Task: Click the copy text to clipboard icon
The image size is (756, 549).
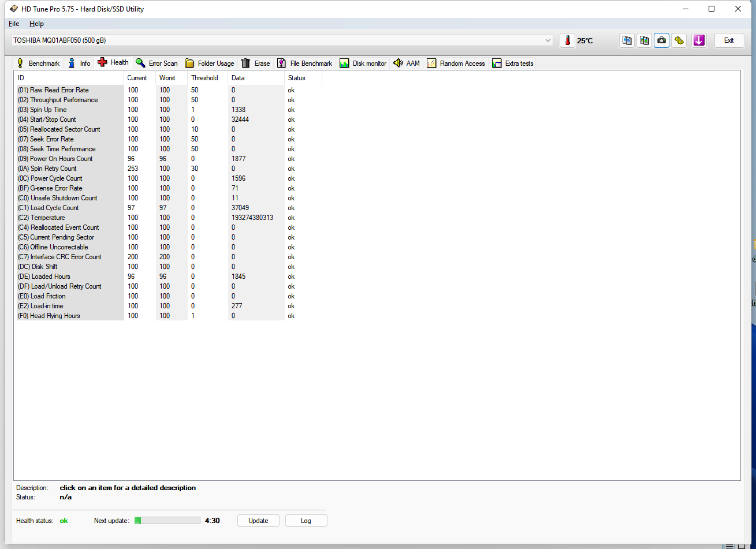Action: (627, 40)
